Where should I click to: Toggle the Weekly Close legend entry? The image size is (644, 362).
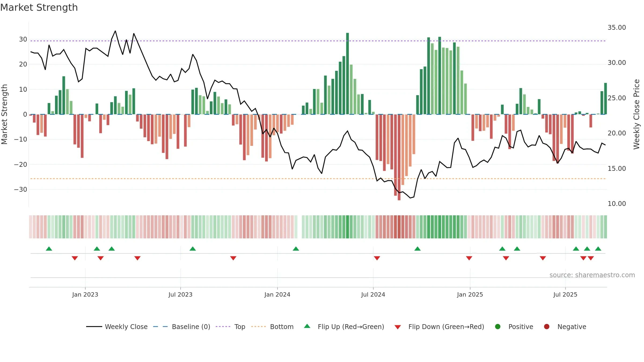117,327
